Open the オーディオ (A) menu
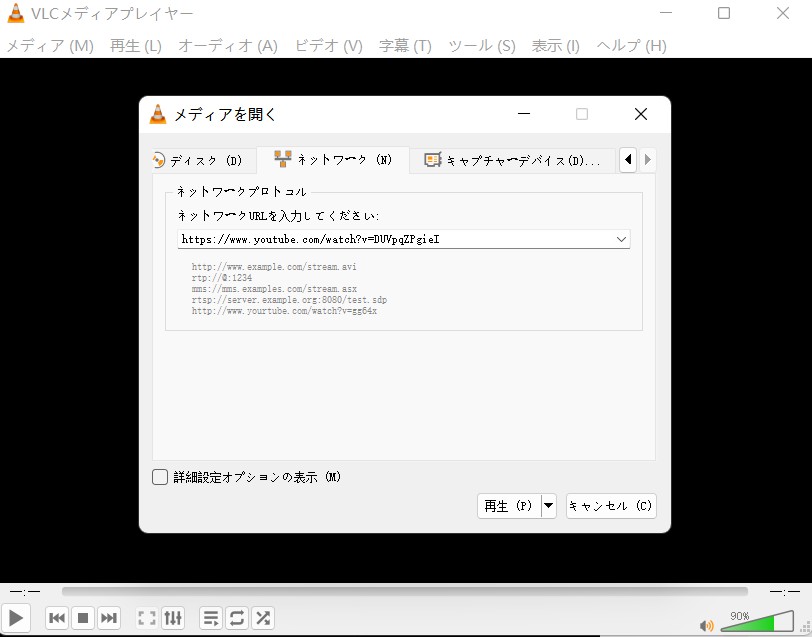Screen dimensions: 812x637 (228, 46)
